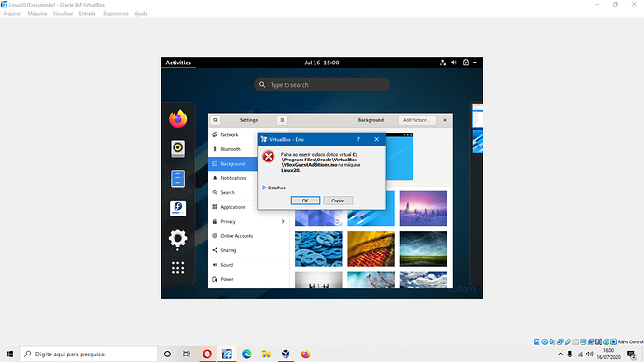Expand the Privacy submenu chevron
Screen dimensions: 644x362
pos(283,222)
